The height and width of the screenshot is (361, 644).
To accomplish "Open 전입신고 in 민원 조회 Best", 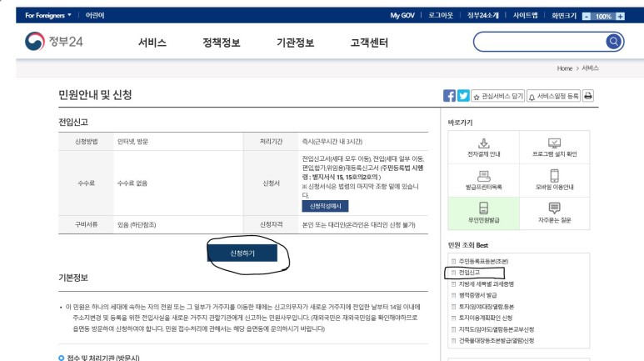I will [469, 273].
